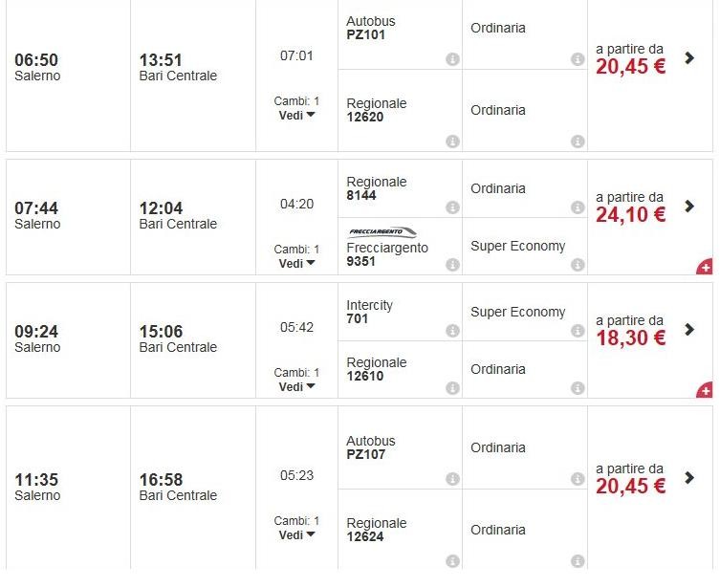The height and width of the screenshot is (588, 720).
Task: Click red plus badge on 18,30 € offer
Action: (705, 390)
